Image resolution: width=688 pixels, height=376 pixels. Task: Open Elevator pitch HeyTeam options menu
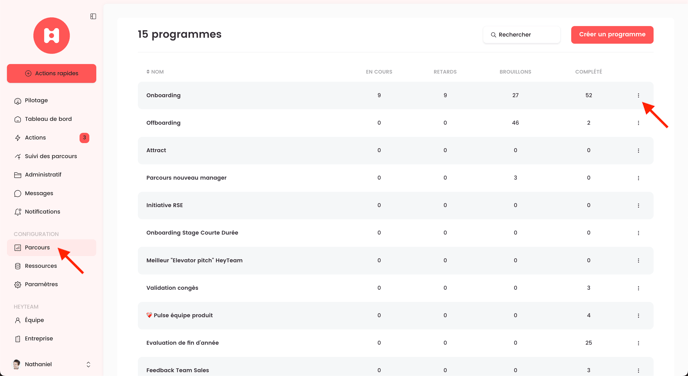click(x=638, y=261)
